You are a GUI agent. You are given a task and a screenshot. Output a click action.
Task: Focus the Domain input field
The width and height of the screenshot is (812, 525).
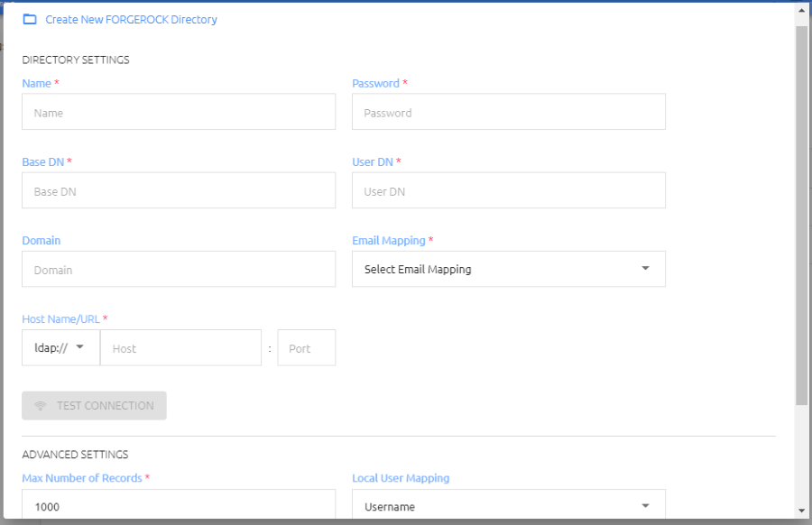coord(179,269)
